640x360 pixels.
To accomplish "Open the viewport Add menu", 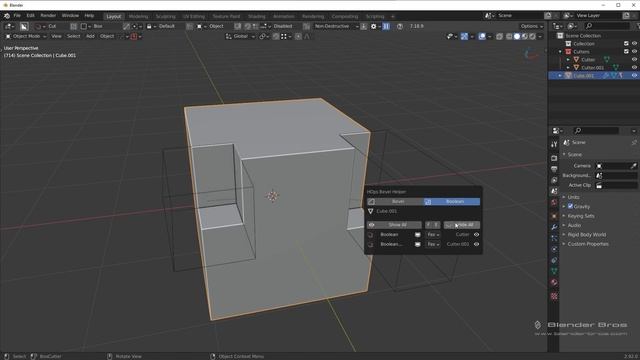I will pos(90,36).
